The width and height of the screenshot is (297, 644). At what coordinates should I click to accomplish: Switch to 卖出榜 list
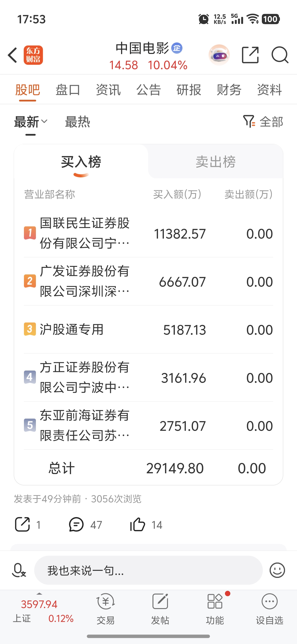[x=215, y=161]
